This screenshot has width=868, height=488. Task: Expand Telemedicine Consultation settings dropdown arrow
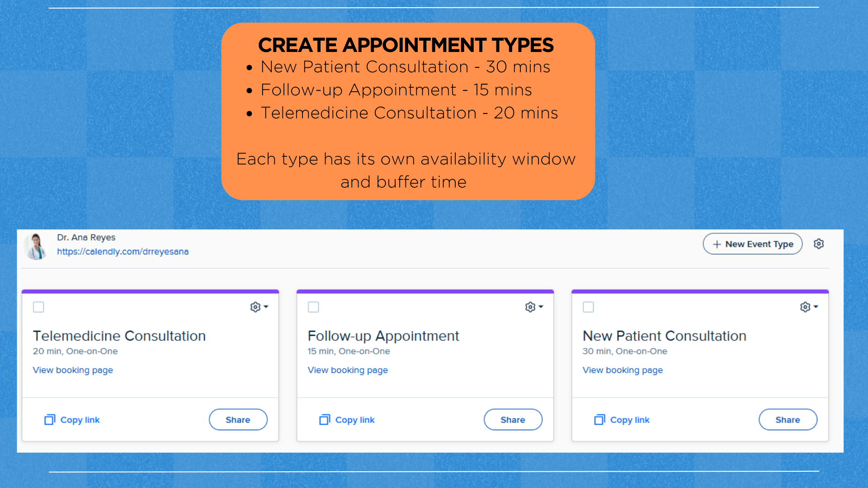(266, 307)
